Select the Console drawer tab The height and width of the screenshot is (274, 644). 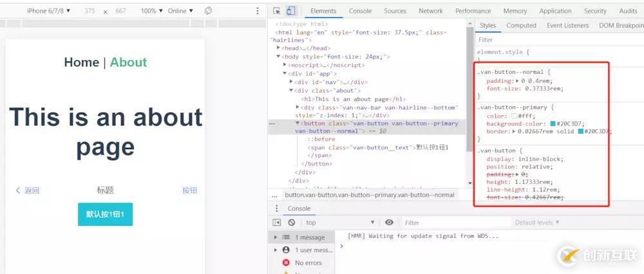(299, 208)
